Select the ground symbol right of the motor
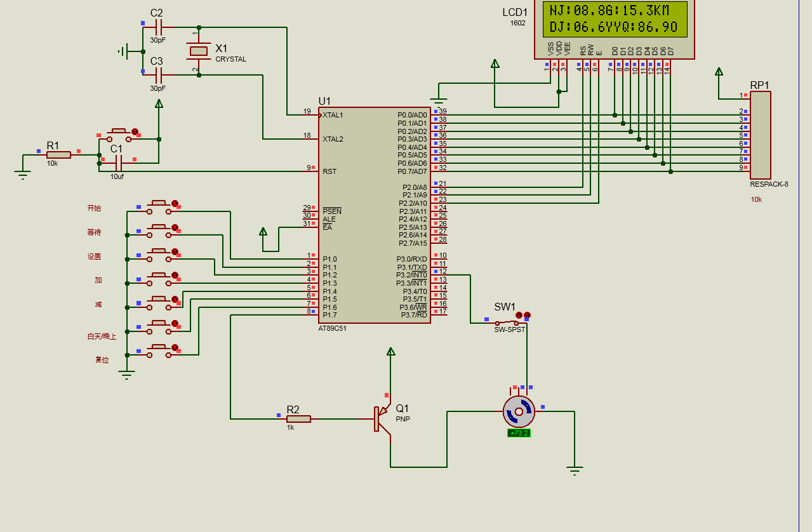This screenshot has width=812, height=532. 575,471
